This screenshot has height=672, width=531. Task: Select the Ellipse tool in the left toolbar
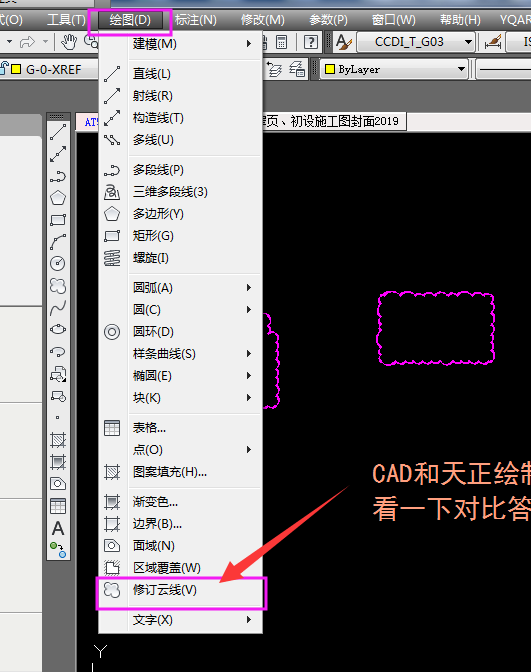click(58, 330)
